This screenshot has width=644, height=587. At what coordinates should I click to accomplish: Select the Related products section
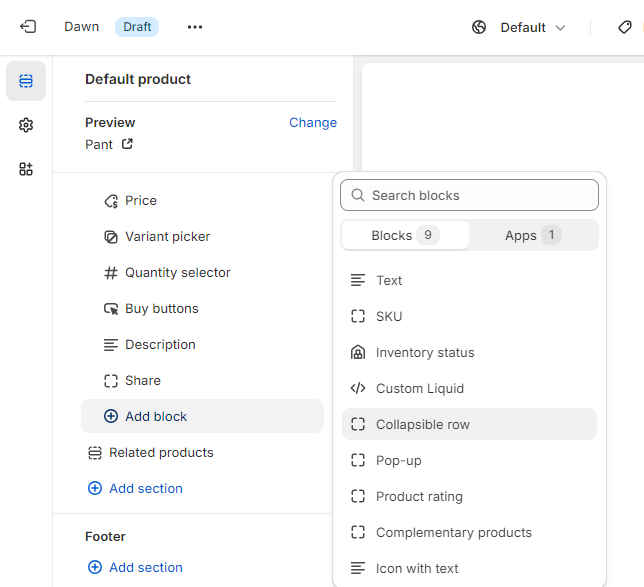pyautogui.click(x=161, y=452)
